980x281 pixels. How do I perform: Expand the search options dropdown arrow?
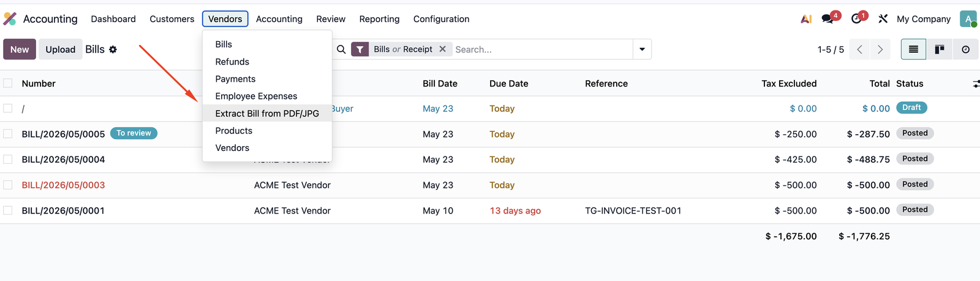tap(642, 49)
